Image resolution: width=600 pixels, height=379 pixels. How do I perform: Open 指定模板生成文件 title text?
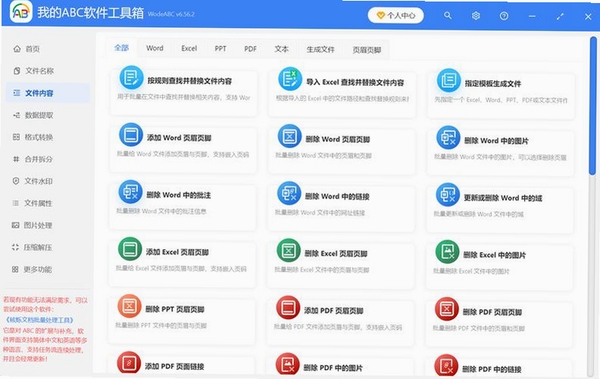pyautogui.click(x=492, y=83)
